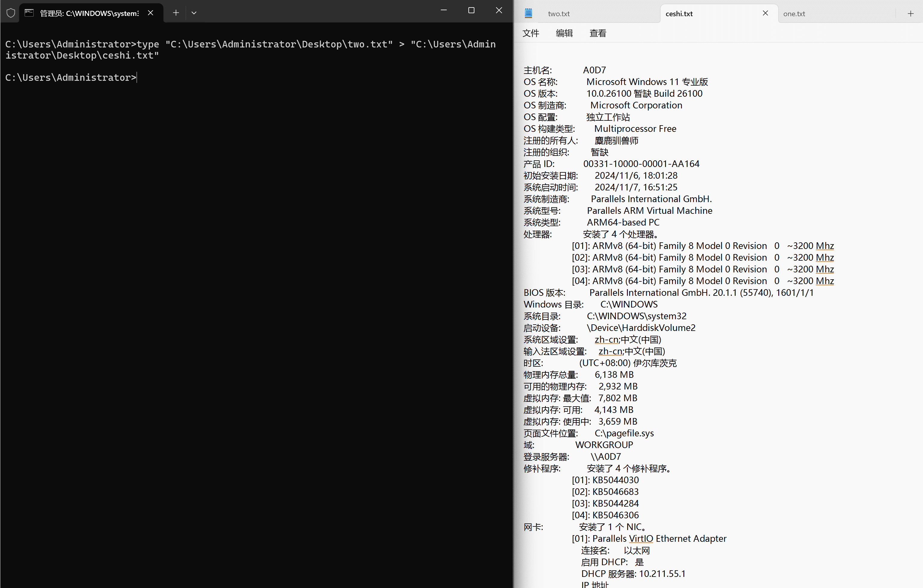Click the Notepad app icon
The height and width of the screenshot is (588, 923).
pos(528,14)
